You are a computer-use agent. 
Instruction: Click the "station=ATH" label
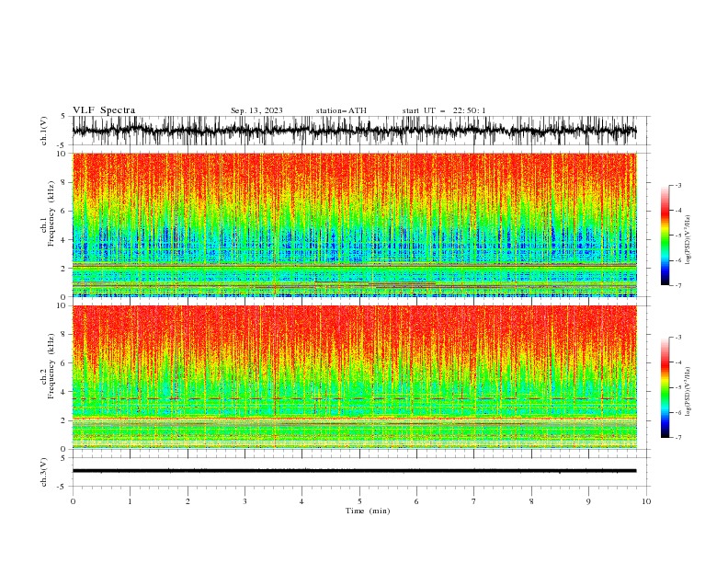pos(341,110)
